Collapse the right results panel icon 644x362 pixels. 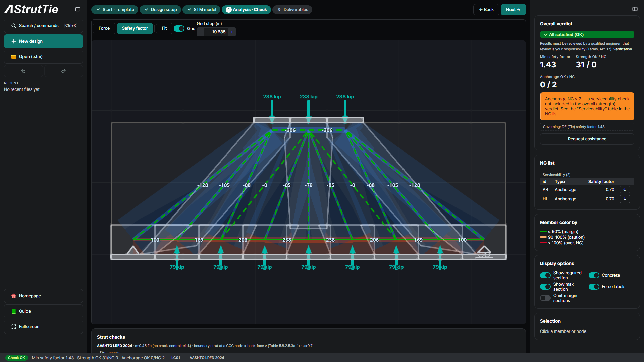(x=635, y=9)
